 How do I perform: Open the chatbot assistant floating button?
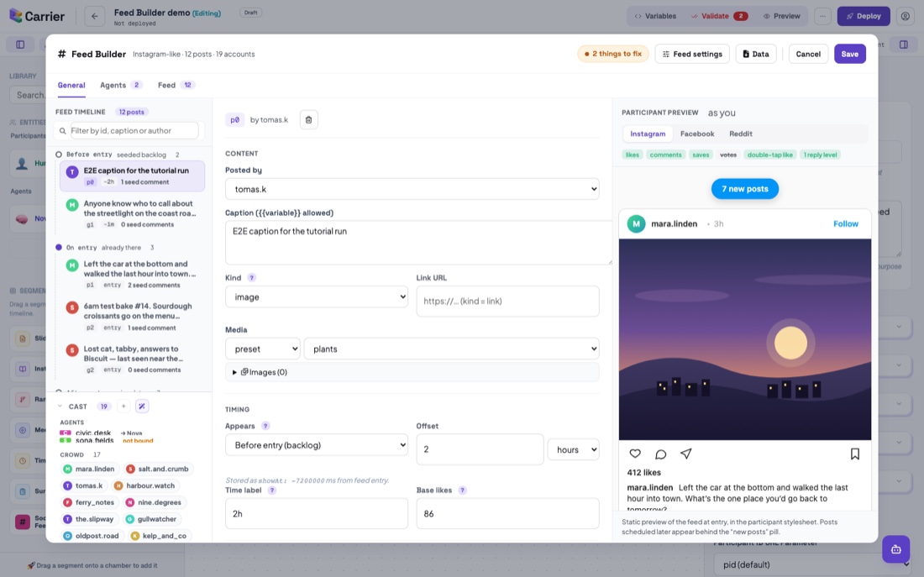pos(895,549)
